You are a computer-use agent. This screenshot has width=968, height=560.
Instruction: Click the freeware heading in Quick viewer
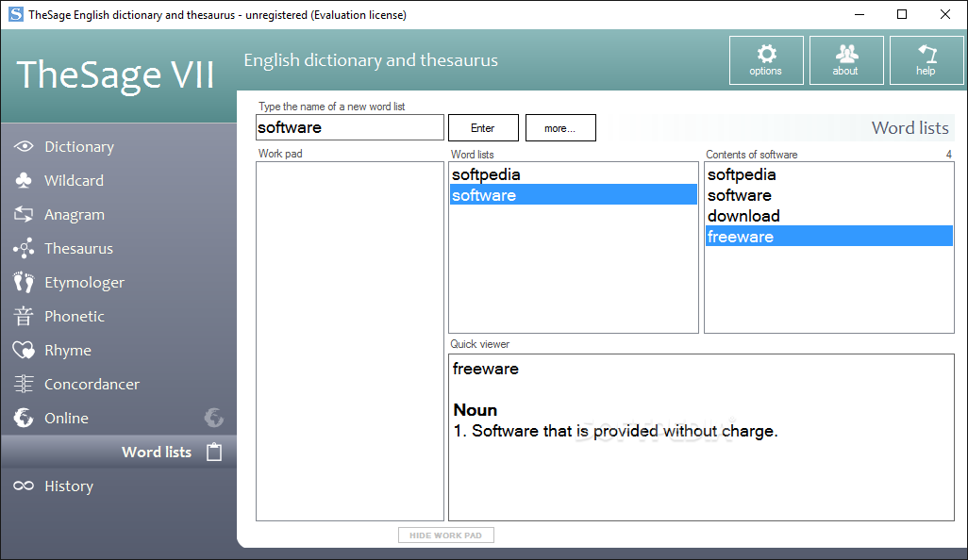pyautogui.click(x=485, y=369)
